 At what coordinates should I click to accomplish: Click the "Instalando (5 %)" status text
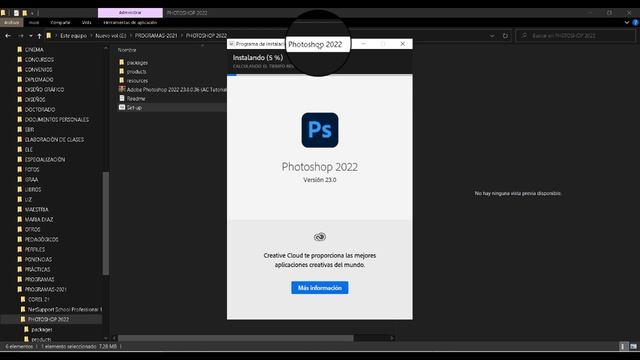tap(258, 58)
